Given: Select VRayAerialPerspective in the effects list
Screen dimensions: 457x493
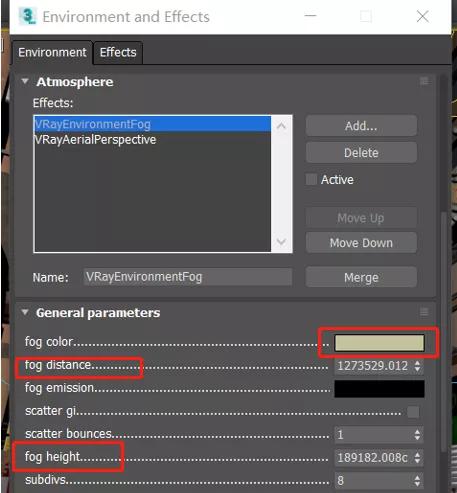Looking at the screenshot, I should 152,139.
